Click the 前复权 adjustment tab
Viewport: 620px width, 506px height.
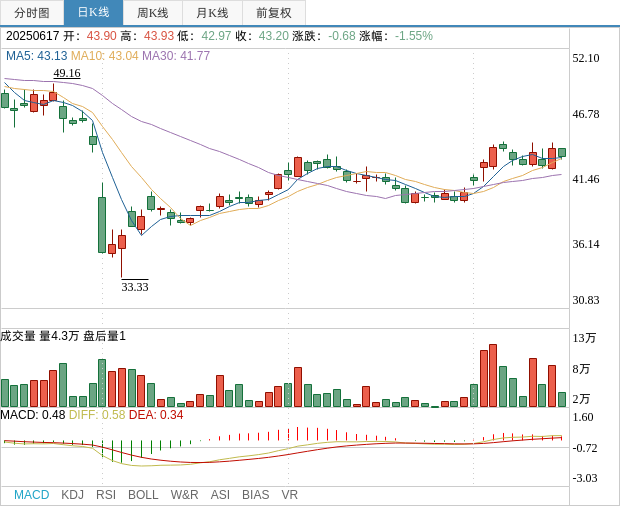coord(274,13)
